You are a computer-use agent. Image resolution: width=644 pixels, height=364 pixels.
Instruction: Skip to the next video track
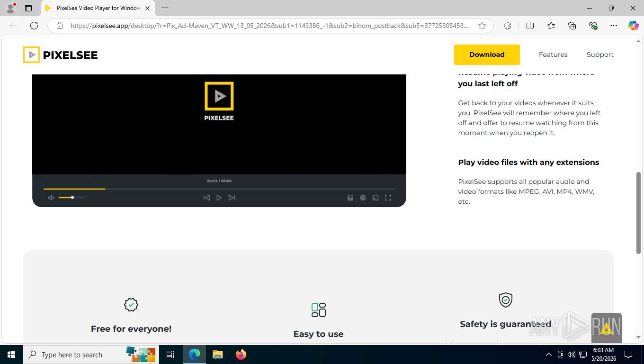coord(232,198)
